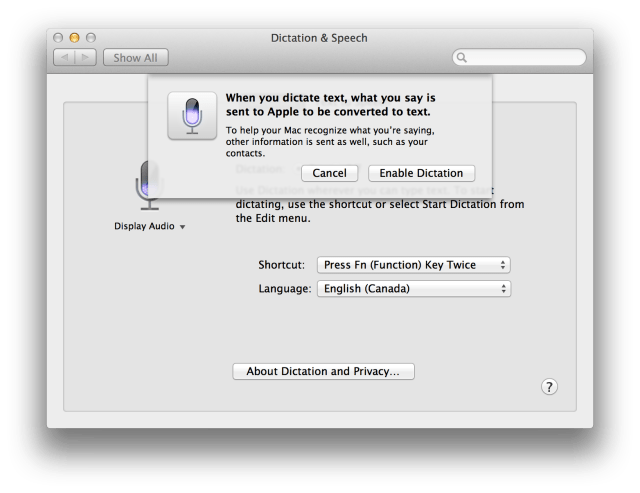Go back with the left arrow button
640x493 pixels.
(x=64, y=58)
